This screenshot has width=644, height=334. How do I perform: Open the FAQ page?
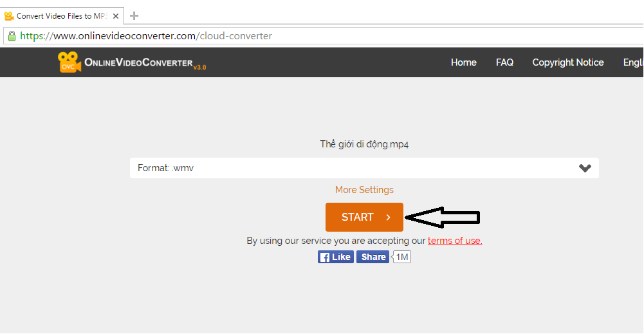(504, 62)
